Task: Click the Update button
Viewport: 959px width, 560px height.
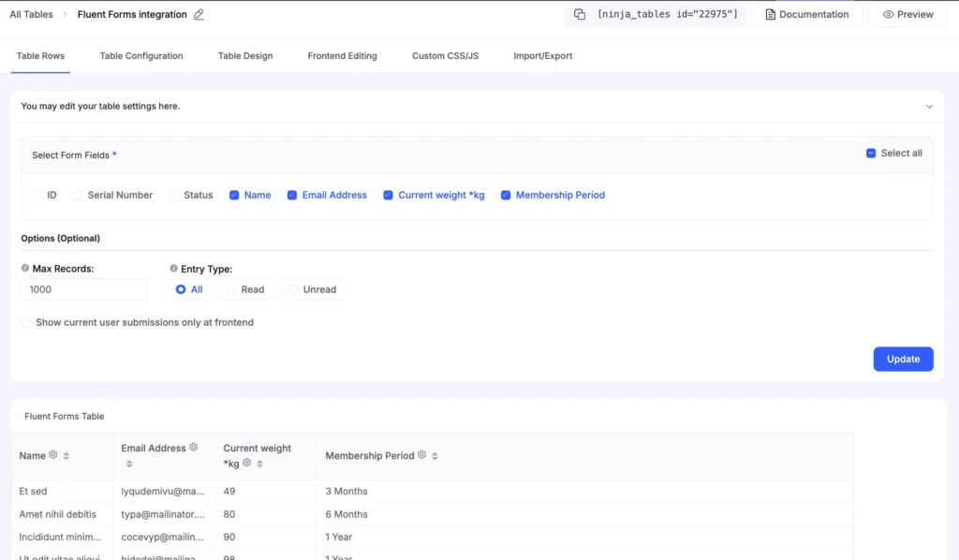Action: [x=902, y=359]
